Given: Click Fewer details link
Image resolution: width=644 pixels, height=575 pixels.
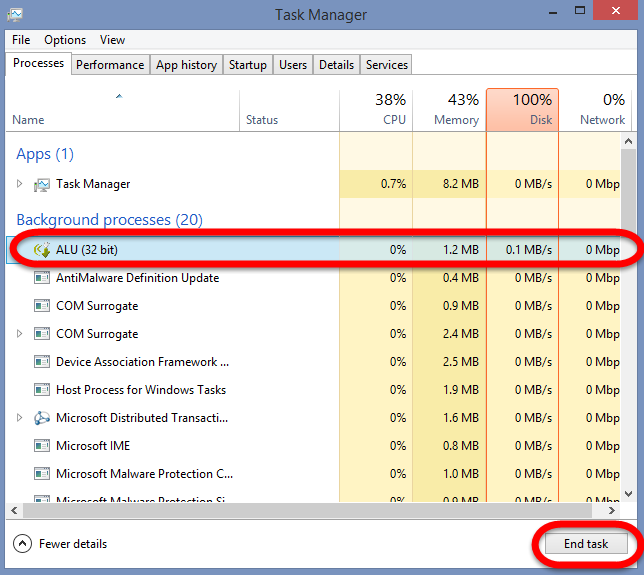Looking at the screenshot, I should [x=73, y=544].
